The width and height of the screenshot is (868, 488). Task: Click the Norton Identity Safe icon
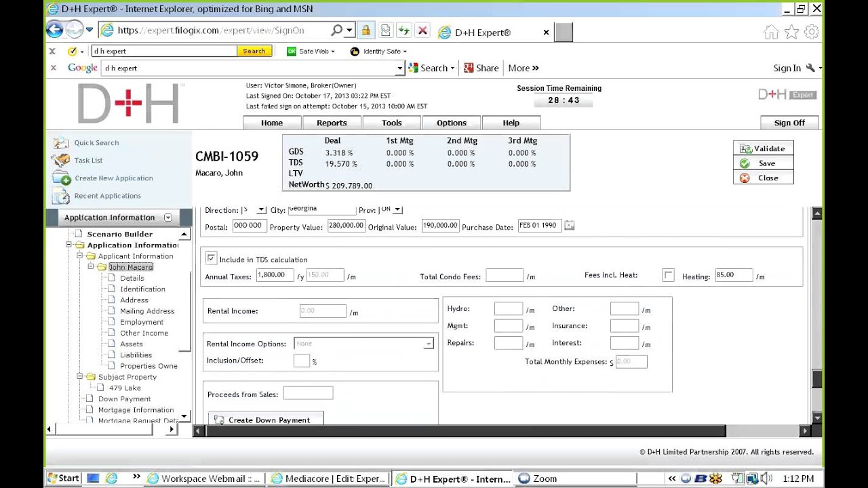(355, 52)
